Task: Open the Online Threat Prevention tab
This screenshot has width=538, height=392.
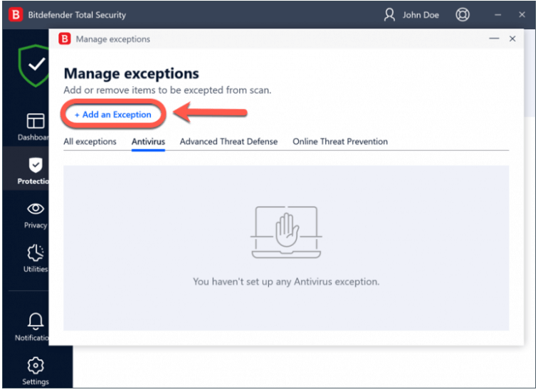Action: coord(340,142)
